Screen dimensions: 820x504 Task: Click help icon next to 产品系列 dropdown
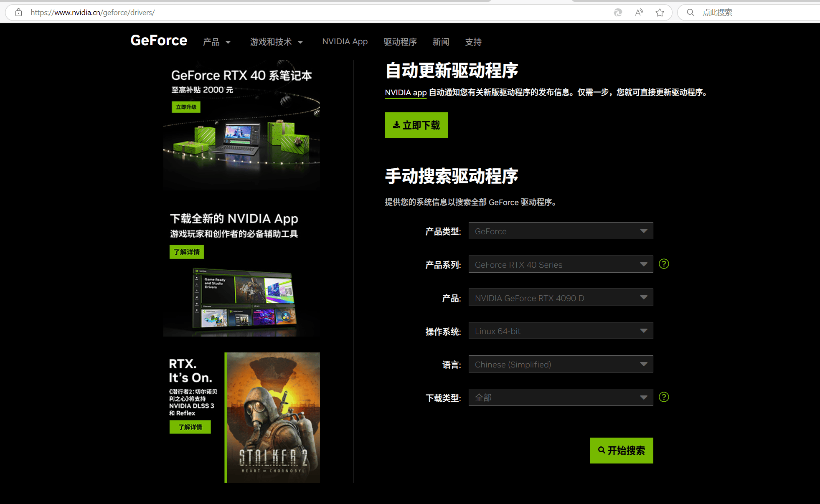pos(664,264)
